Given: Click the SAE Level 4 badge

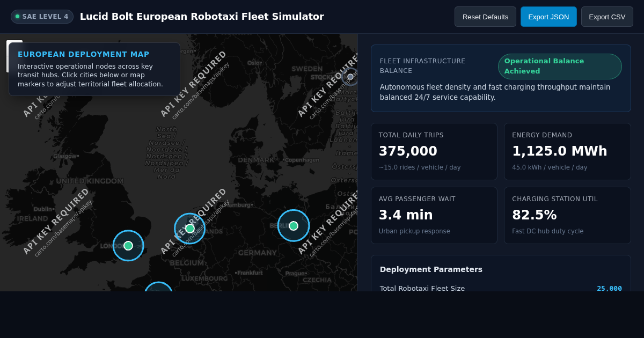Looking at the screenshot, I should point(42,17).
